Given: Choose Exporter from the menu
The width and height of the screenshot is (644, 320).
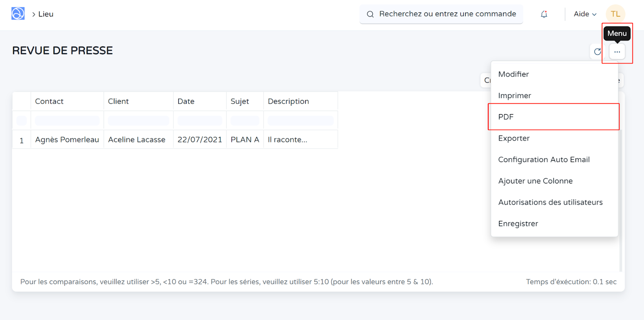Looking at the screenshot, I should [x=514, y=138].
